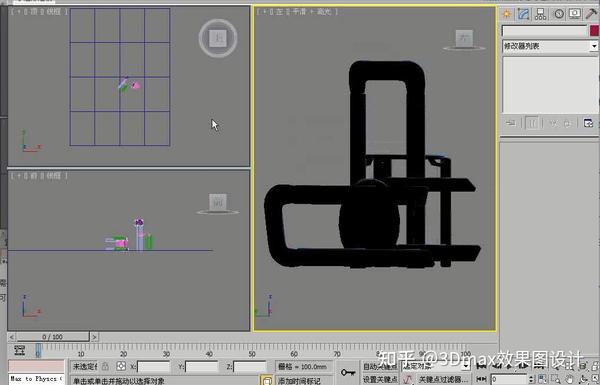
Task: Open the Utilities hammer panel tab
Action: 592,14
